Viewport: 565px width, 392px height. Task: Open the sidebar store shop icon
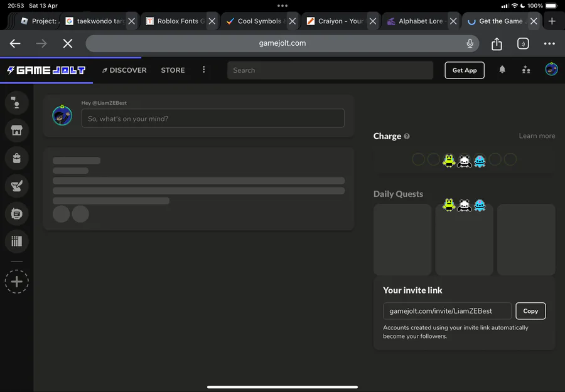pyautogui.click(x=16, y=130)
